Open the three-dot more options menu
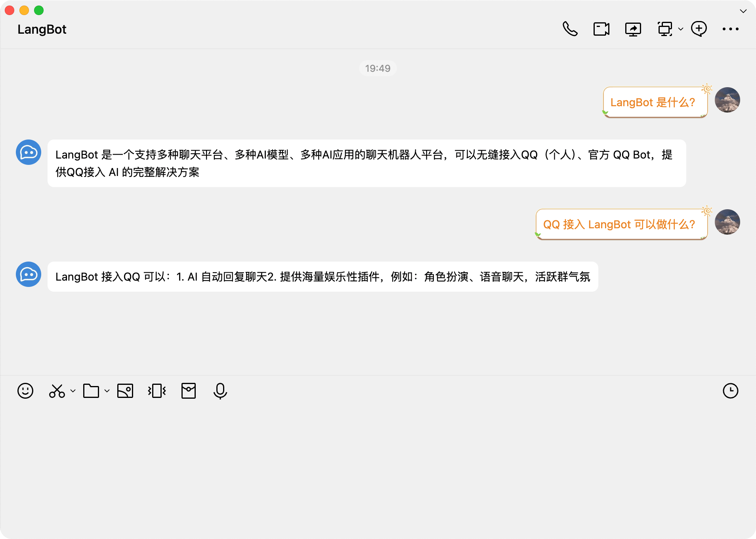 pyautogui.click(x=730, y=29)
